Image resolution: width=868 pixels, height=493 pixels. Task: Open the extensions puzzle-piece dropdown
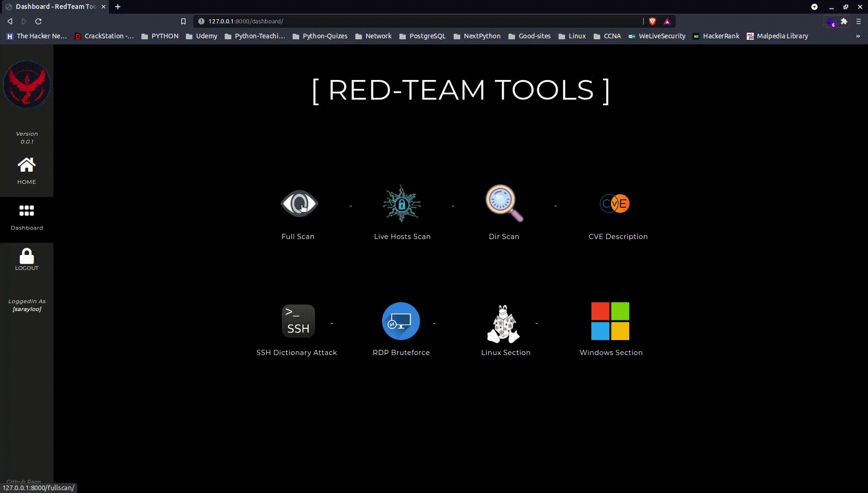click(x=844, y=21)
